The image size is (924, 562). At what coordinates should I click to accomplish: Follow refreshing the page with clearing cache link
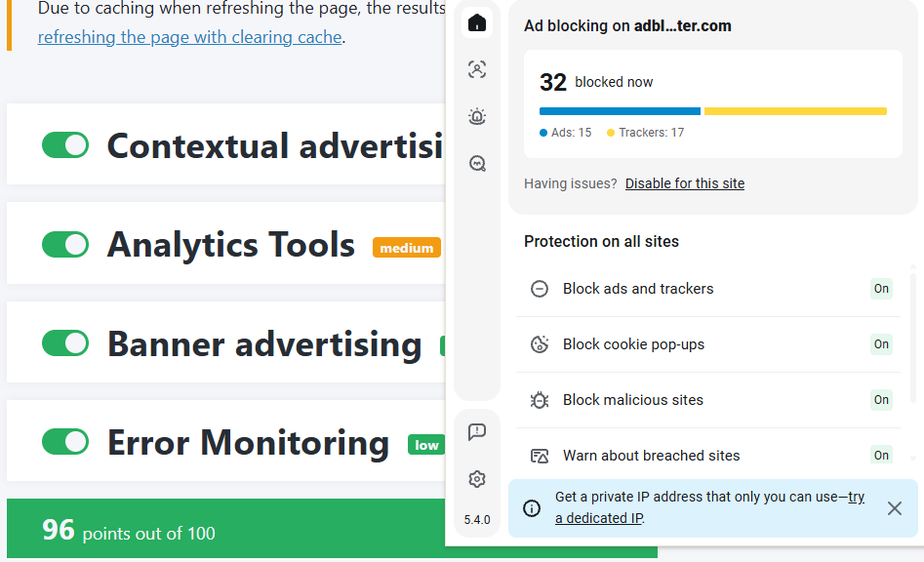[x=189, y=37]
